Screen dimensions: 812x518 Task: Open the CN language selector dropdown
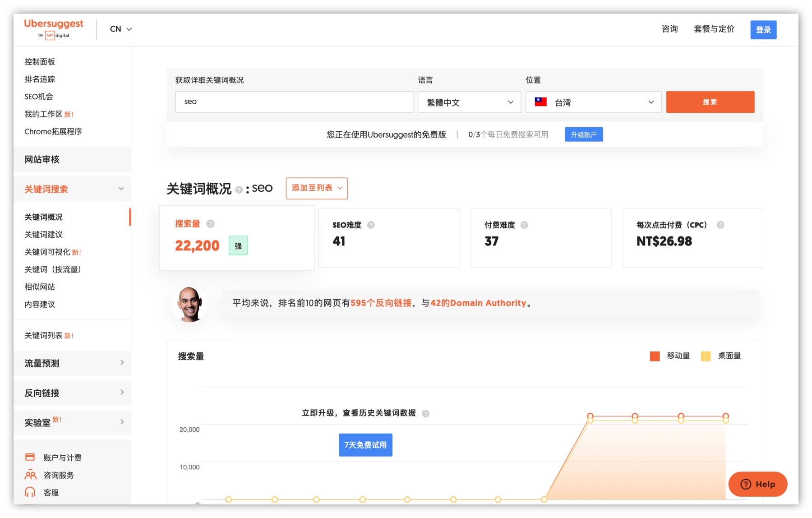coord(120,29)
